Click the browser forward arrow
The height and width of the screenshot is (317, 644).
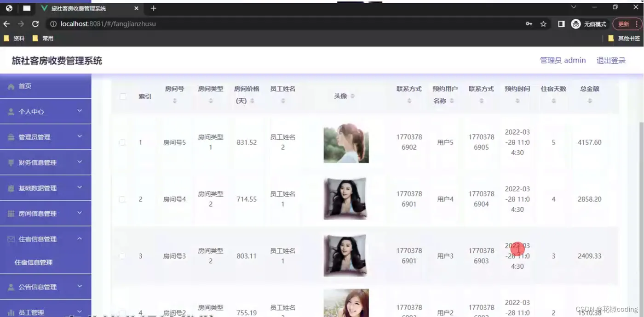tap(21, 24)
